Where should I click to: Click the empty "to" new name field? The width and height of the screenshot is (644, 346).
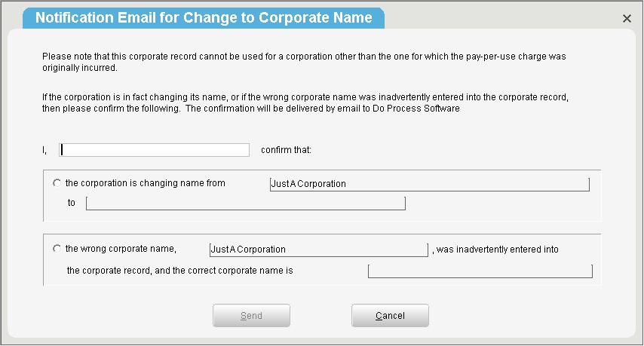tap(246, 204)
